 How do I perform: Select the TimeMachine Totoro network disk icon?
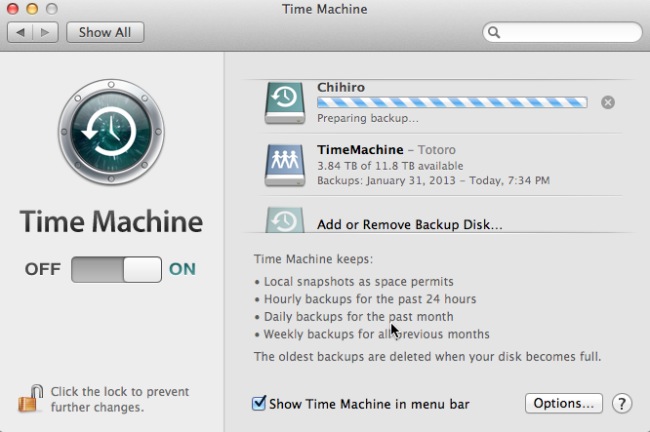[x=285, y=165]
